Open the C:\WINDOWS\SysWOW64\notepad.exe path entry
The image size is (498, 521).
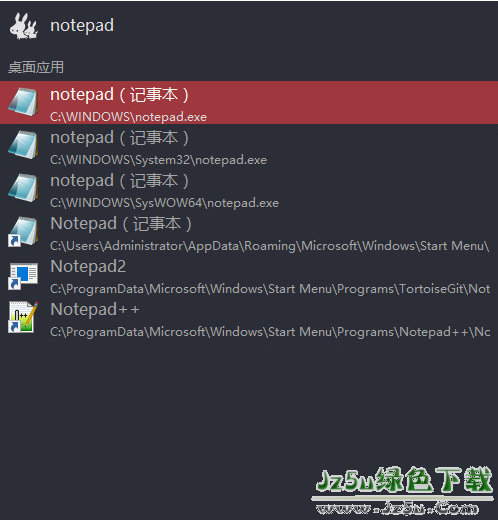(164, 203)
